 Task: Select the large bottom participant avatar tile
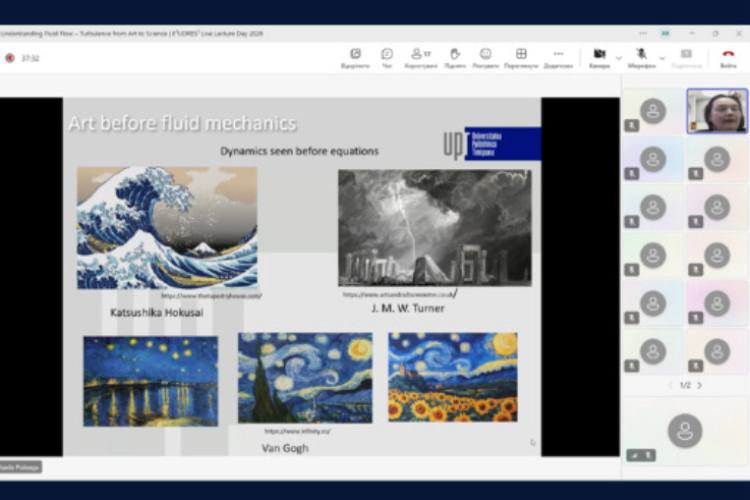tap(685, 431)
